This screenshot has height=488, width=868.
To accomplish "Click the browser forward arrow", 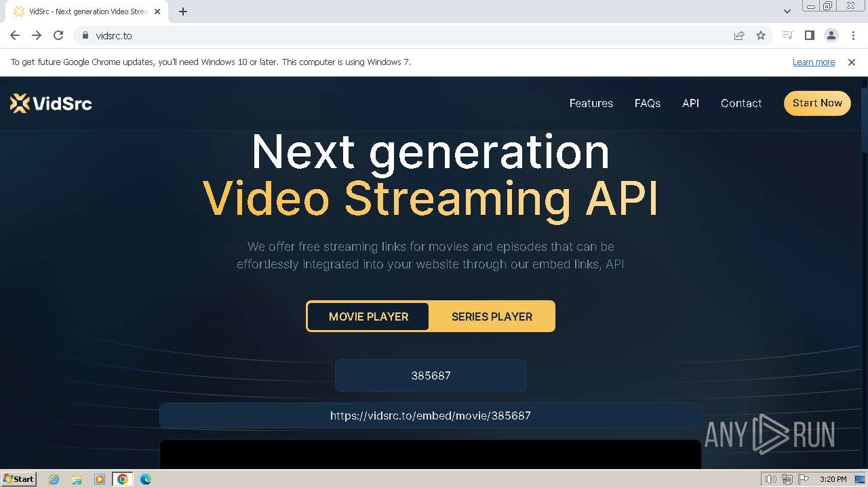I will click(37, 35).
